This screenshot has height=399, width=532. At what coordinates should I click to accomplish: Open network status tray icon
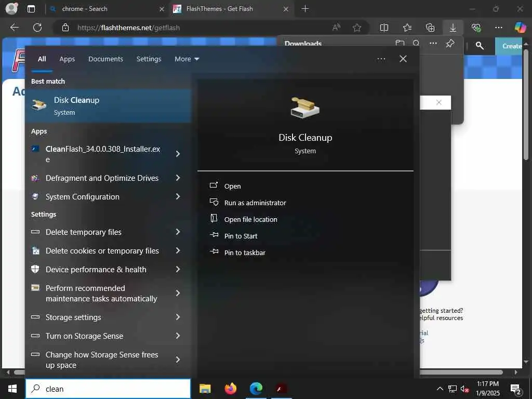[x=453, y=389]
